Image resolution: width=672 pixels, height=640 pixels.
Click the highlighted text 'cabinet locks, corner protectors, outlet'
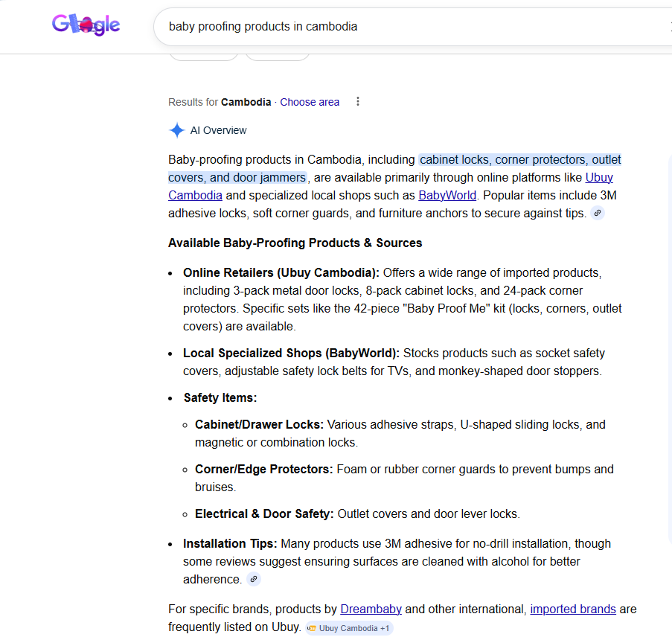coord(520,159)
